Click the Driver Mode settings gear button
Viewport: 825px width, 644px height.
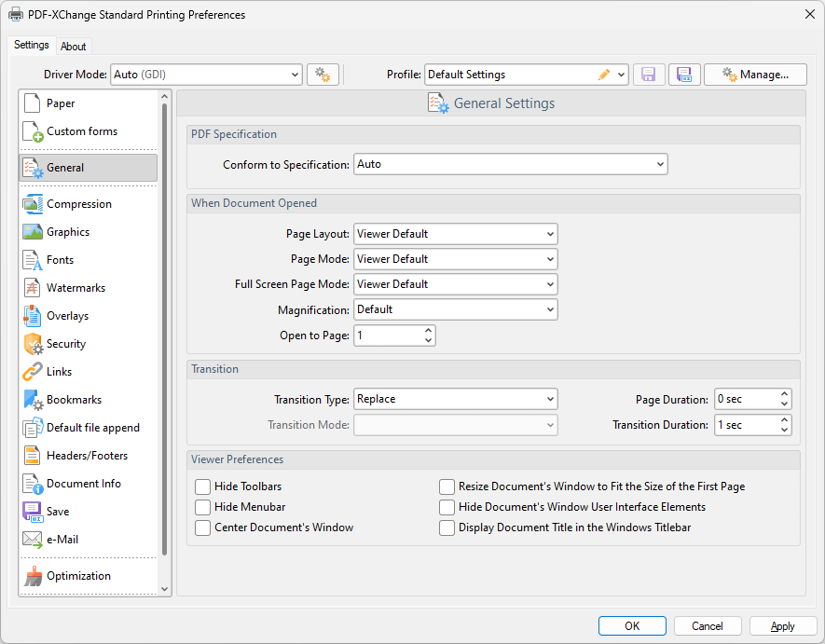pyautogui.click(x=323, y=75)
